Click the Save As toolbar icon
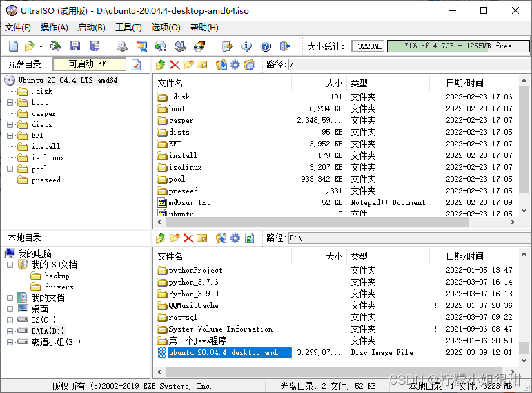Screen dimensions: 532x393 [95, 46]
